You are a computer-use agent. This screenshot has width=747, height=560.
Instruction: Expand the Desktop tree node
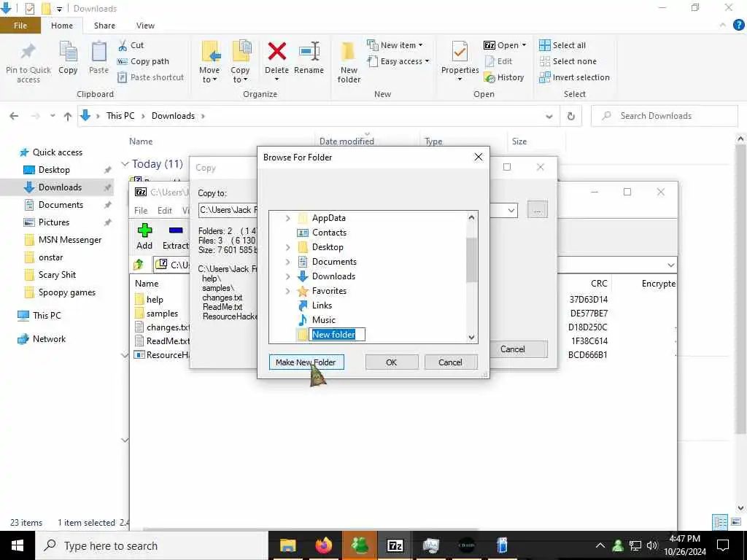(287, 247)
